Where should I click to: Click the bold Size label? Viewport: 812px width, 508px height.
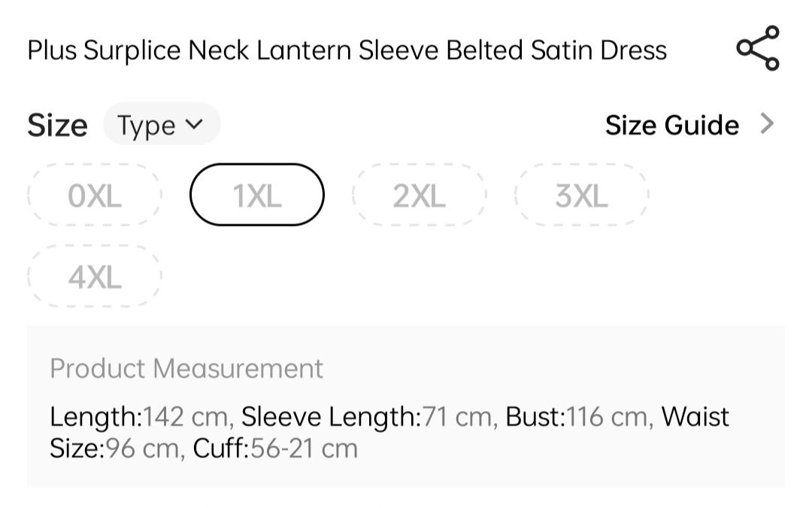[57, 125]
